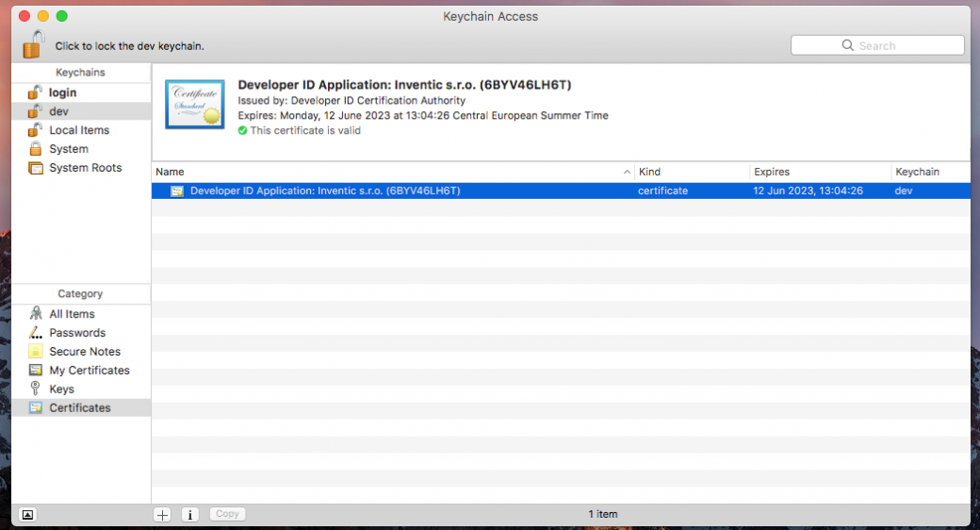Click the certificate icon in the selected row
Viewport: 980px width, 530px height.
click(x=177, y=190)
